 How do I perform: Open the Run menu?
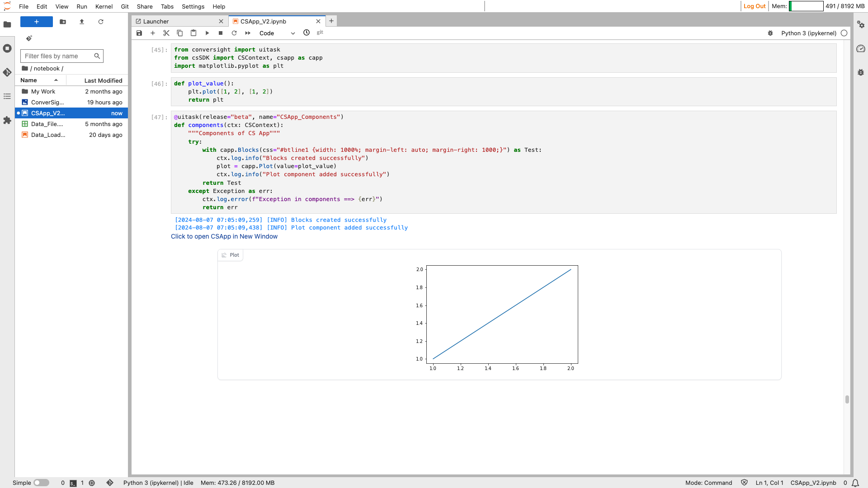(82, 6)
